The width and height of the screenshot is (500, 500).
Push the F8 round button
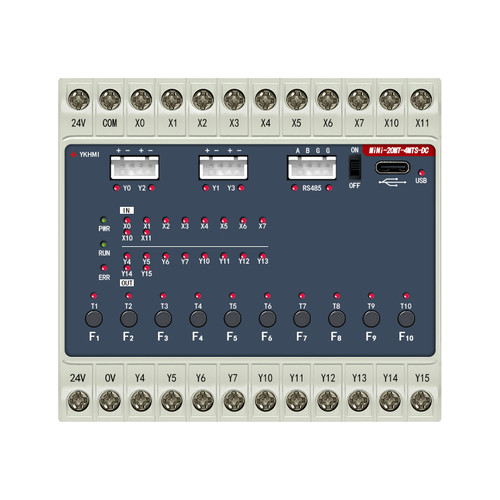337,318
